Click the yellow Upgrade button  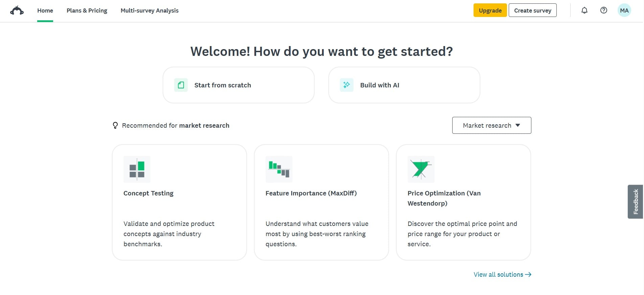point(490,10)
